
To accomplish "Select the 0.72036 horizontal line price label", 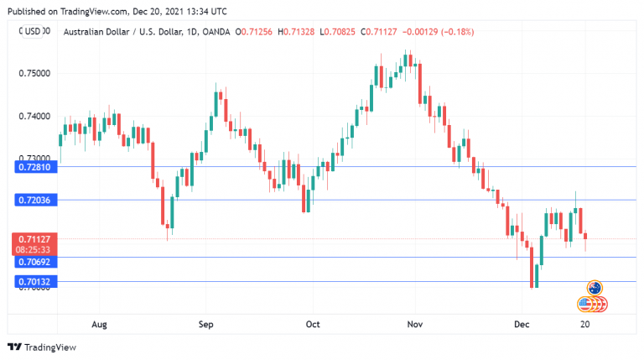I will pos(35,200).
